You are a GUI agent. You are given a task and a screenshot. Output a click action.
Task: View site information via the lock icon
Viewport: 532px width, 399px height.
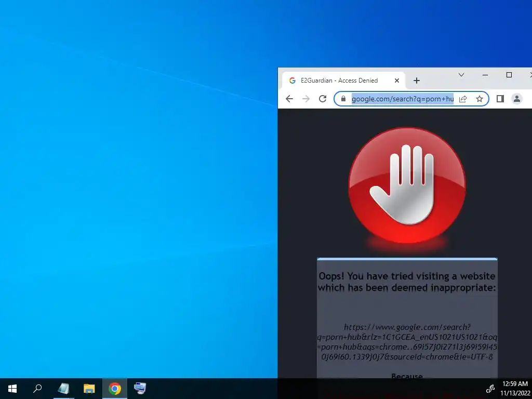tap(343, 99)
